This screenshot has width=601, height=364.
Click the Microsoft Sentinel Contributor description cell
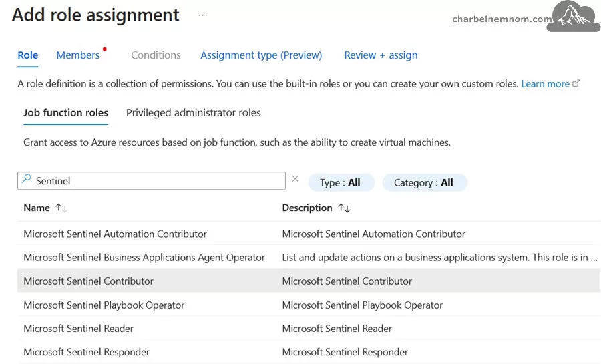pos(347,281)
